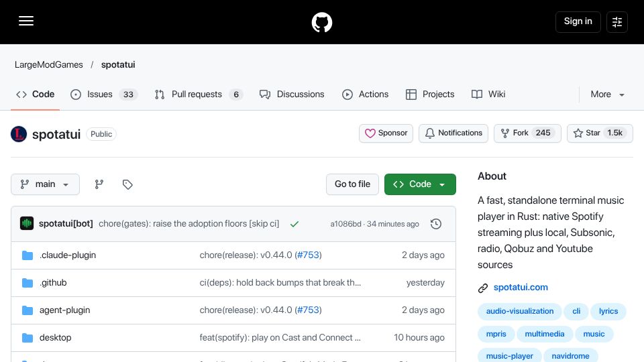This screenshot has height=362, width=644.
Task: Open the feat(spotify) Cast and Connect commit
Action: tap(280, 338)
